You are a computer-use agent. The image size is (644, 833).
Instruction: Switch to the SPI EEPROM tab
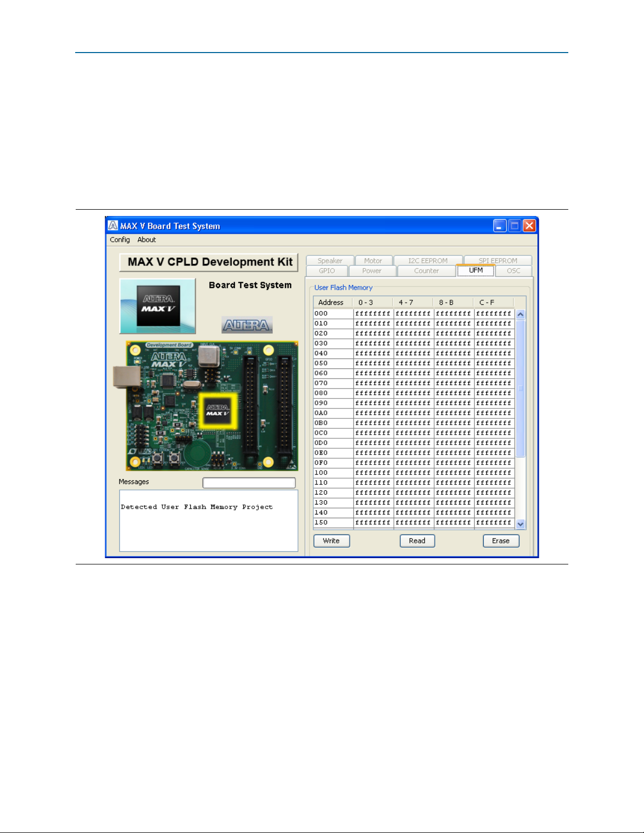498,261
